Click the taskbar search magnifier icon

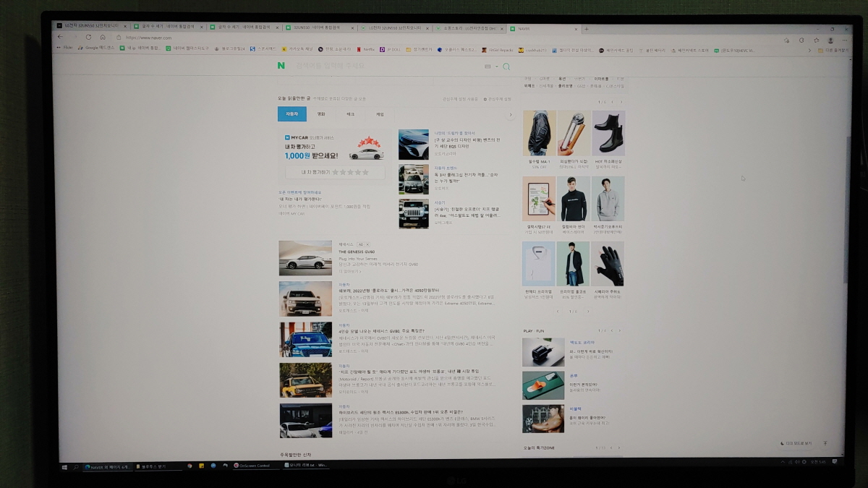click(x=75, y=466)
